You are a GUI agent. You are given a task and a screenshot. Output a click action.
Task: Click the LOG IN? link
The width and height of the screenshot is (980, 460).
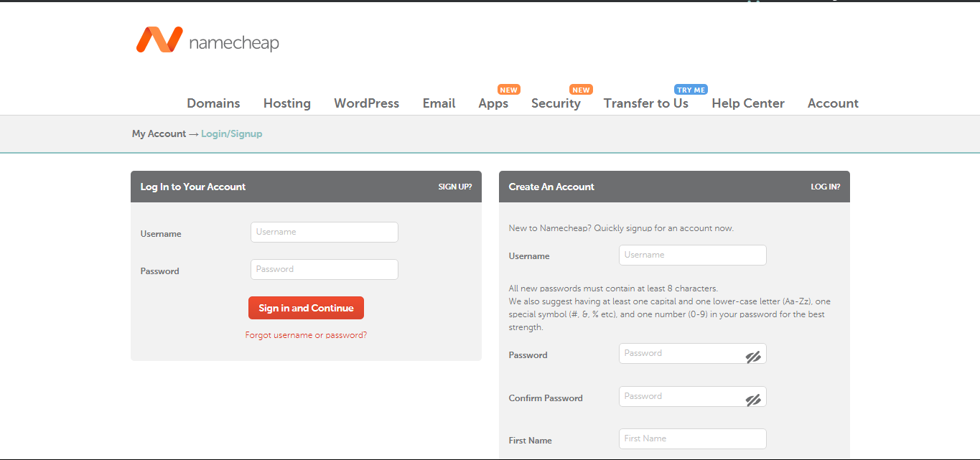[826, 187]
